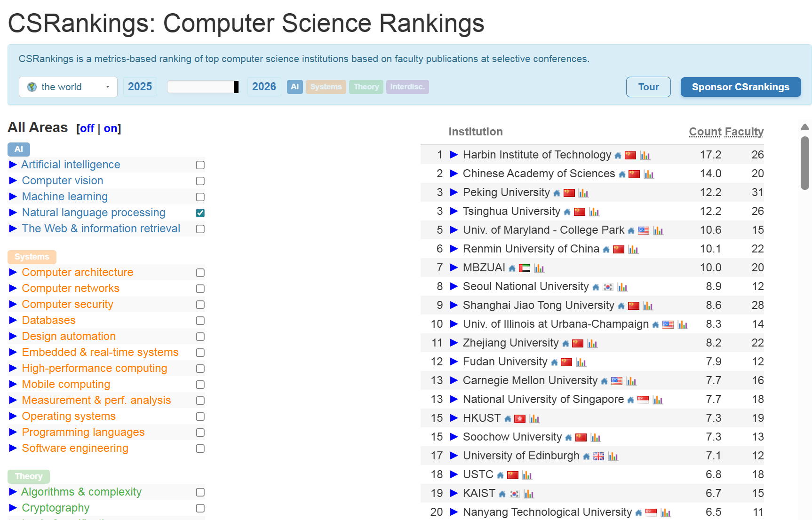The image size is (812, 520).
Task: Click Peking University home page icon
Action: pyautogui.click(x=557, y=193)
